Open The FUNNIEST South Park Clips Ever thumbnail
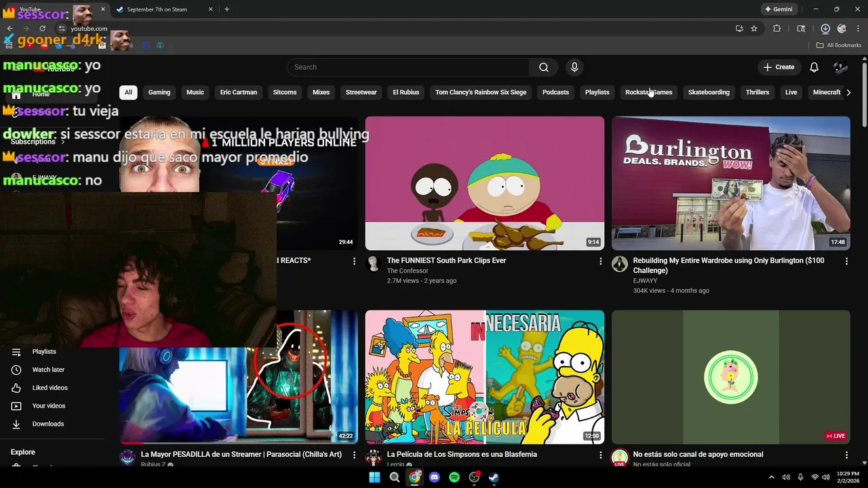The width and height of the screenshot is (868, 488). [485, 183]
